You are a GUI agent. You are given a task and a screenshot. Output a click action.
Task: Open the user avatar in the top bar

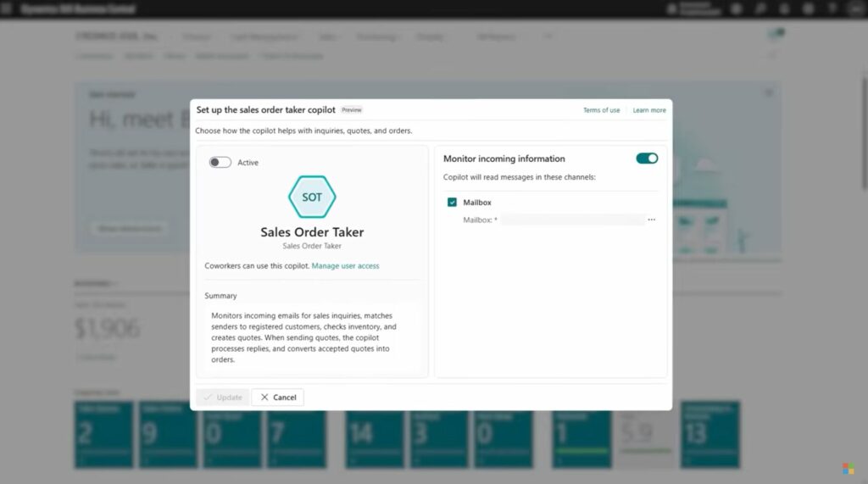tap(855, 8)
